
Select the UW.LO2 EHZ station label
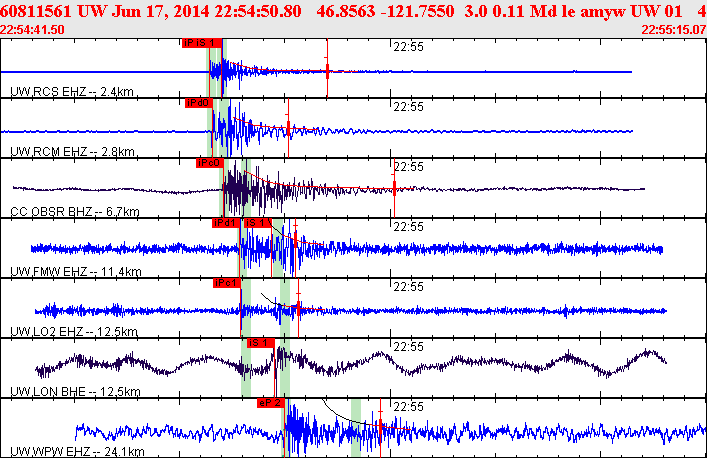(73, 332)
